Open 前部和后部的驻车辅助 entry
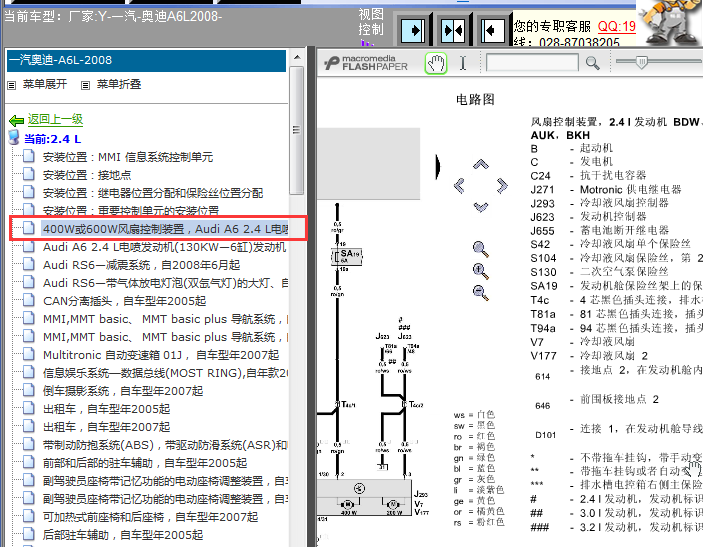Screen dimensions: 703x547 tap(145, 463)
